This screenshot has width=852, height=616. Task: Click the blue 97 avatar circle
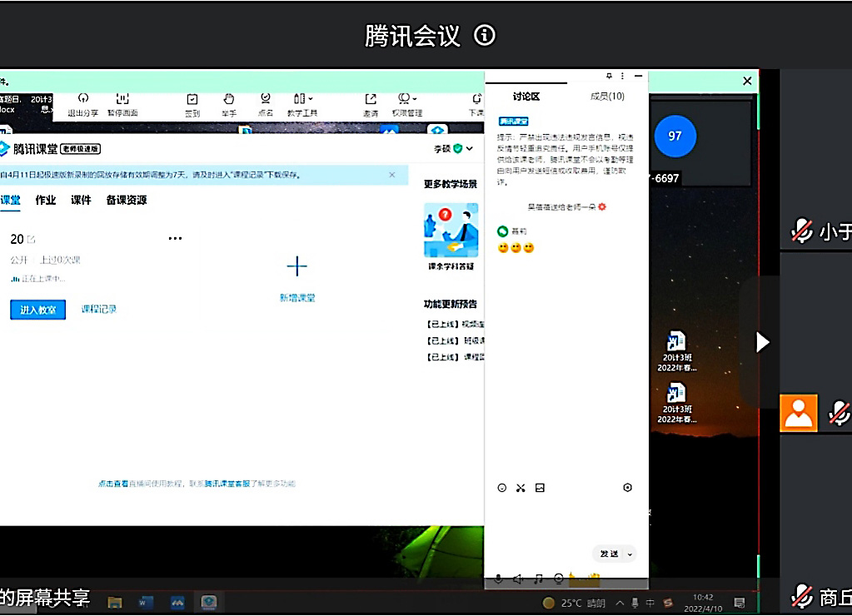(675, 136)
